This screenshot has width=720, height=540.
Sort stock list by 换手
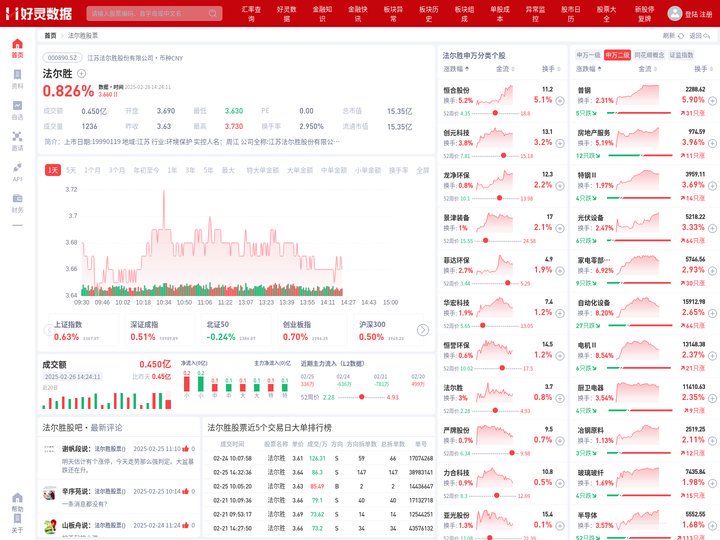coord(551,69)
